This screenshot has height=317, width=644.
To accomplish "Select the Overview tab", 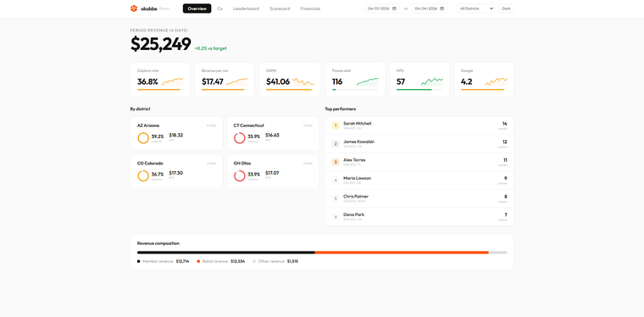I will click(197, 8).
